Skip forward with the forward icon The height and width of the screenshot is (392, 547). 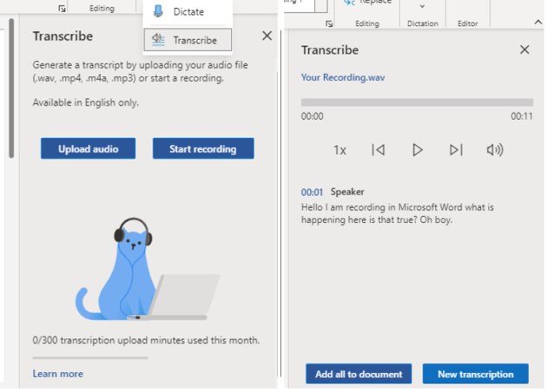point(456,150)
